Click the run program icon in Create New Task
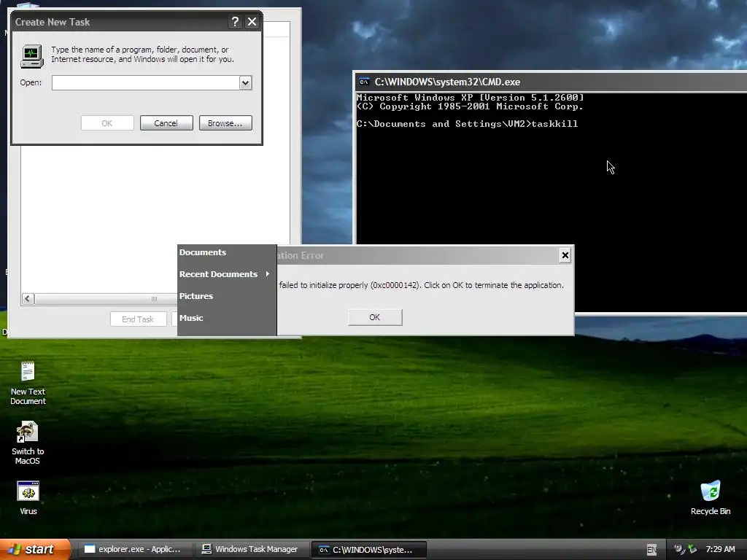The image size is (747, 560). pyautogui.click(x=32, y=55)
